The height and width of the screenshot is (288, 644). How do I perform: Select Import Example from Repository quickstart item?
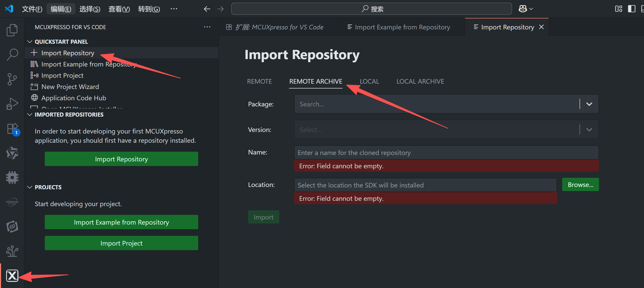[x=121, y=64]
